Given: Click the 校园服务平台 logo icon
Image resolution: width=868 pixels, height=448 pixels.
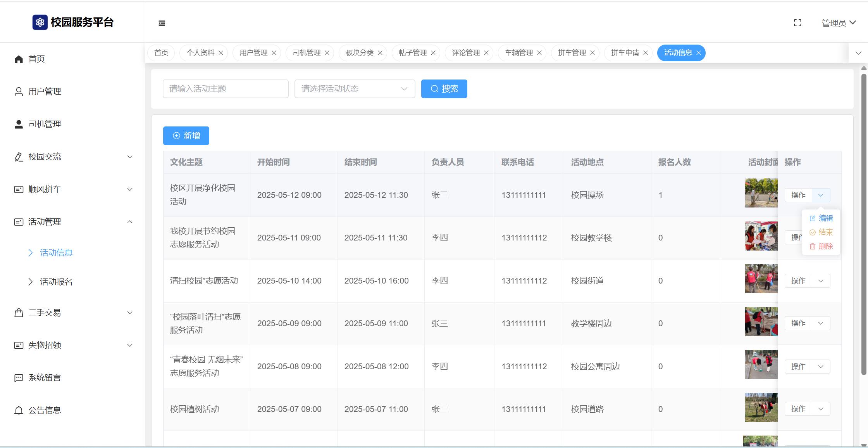Looking at the screenshot, I should (40, 22).
